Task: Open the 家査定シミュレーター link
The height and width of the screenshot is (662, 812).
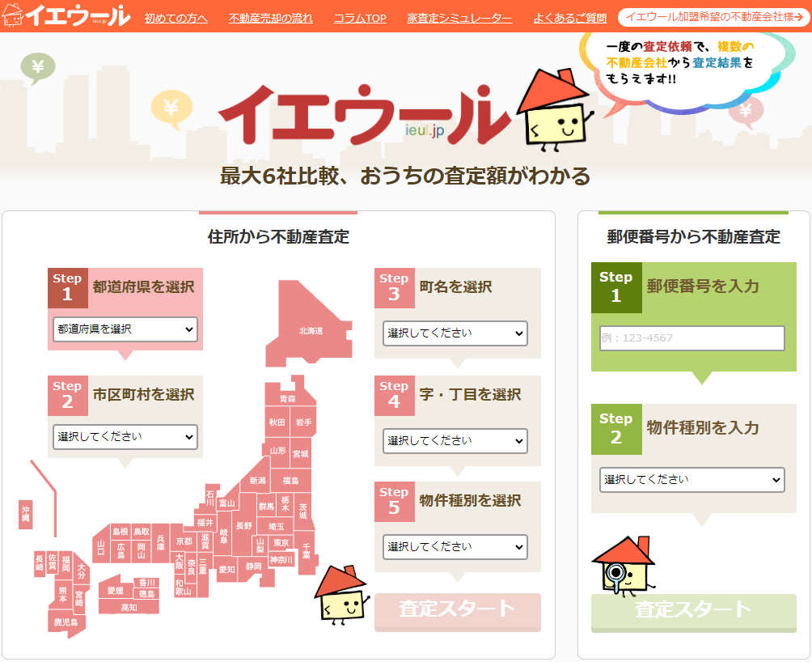Action: pos(459,18)
